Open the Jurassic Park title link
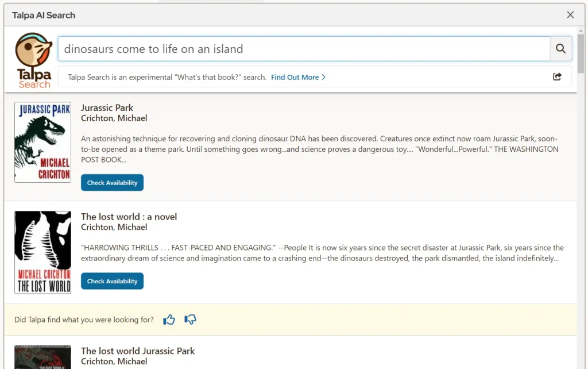This screenshot has width=588, height=369. [x=107, y=107]
